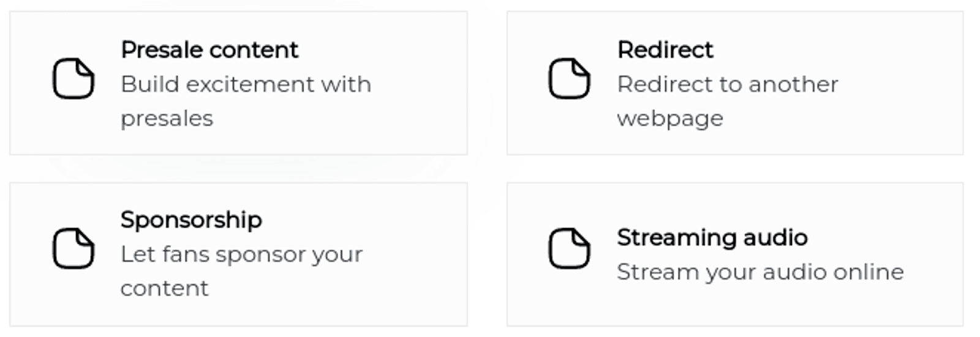Image resolution: width=980 pixels, height=337 pixels.
Task: Click the word 'content' under Sponsorship description
Action: click(x=164, y=288)
